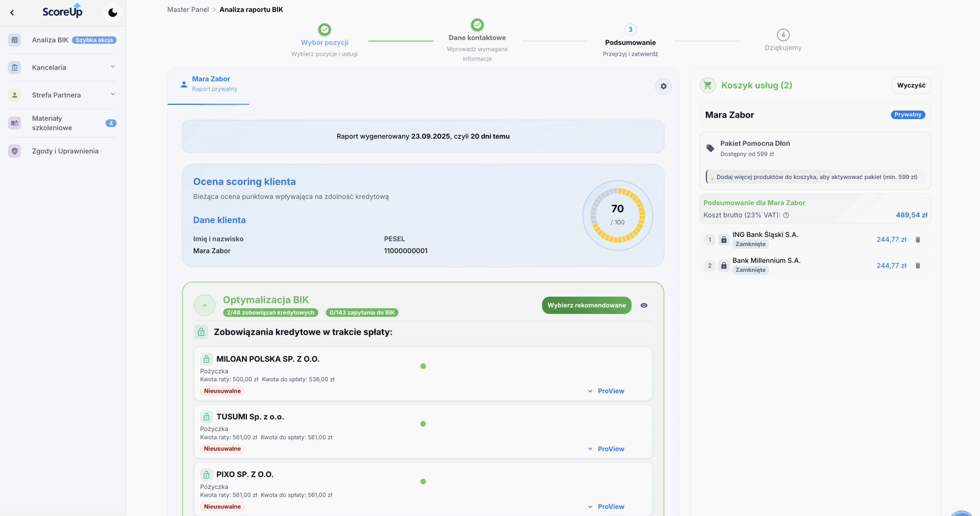Click the Materiały szkoleniowe count badge 4
980x516 pixels.
click(x=111, y=123)
